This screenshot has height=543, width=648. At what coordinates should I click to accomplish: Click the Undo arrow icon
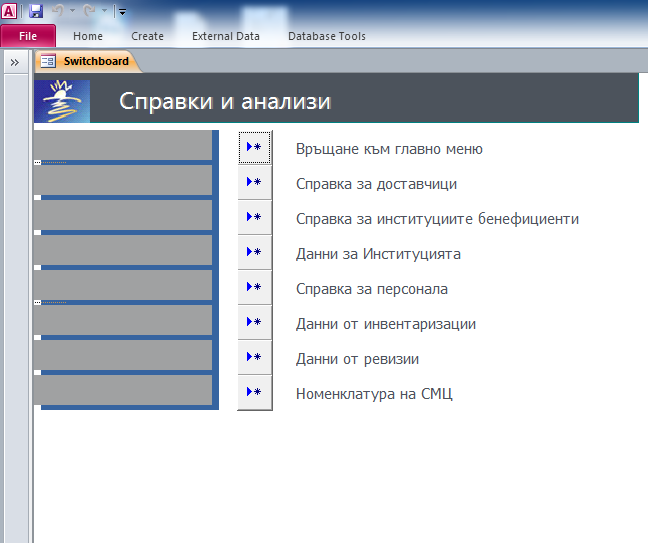tap(58, 11)
